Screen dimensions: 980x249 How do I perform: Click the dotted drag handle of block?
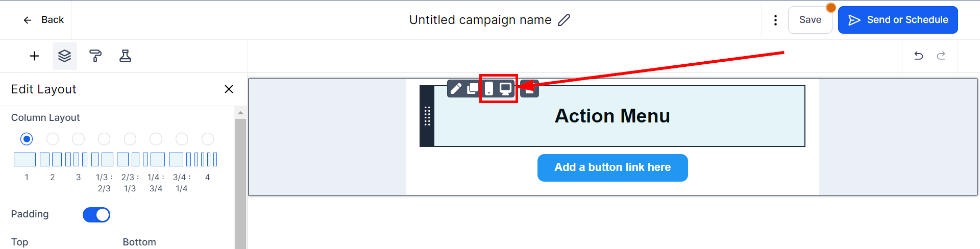(427, 116)
